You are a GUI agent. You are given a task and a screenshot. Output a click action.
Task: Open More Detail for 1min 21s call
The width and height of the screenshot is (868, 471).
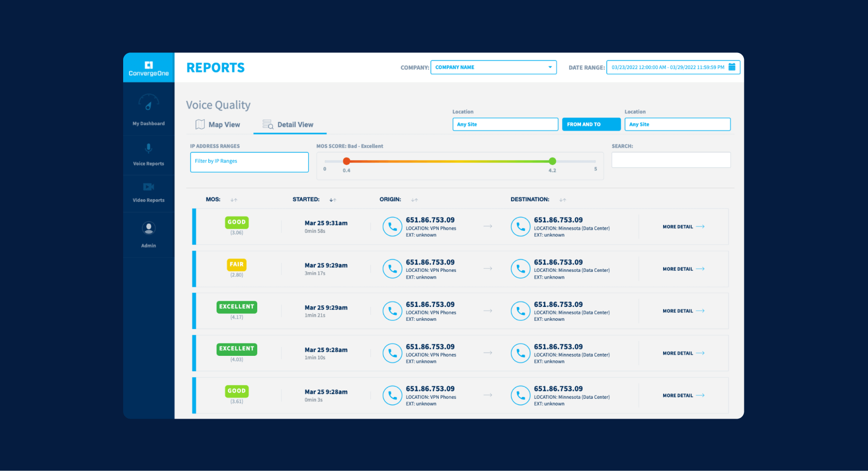684,311
